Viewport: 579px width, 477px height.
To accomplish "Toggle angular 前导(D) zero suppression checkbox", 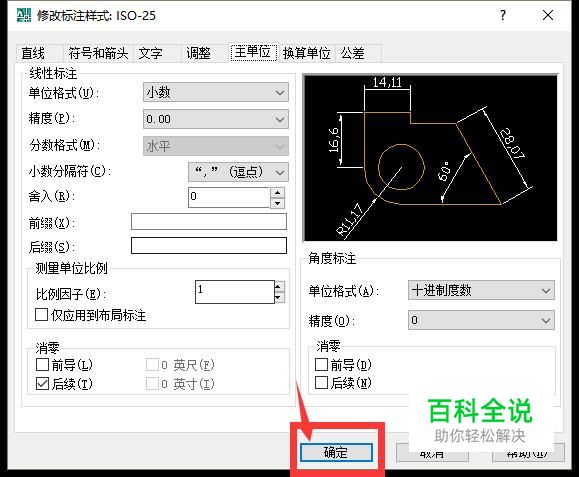I will pyautogui.click(x=321, y=364).
